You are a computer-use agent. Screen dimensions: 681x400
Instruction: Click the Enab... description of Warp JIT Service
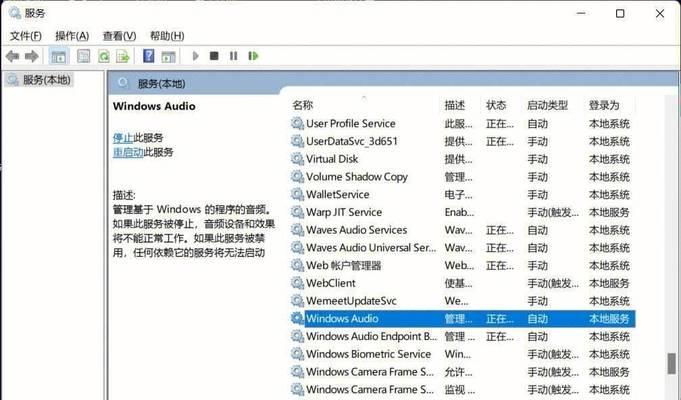coord(459,212)
